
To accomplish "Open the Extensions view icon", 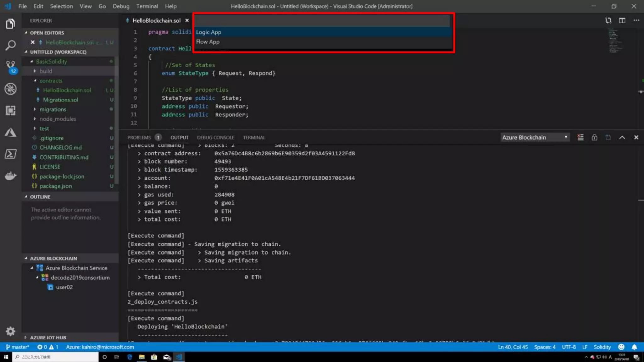I will tap(10, 110).
